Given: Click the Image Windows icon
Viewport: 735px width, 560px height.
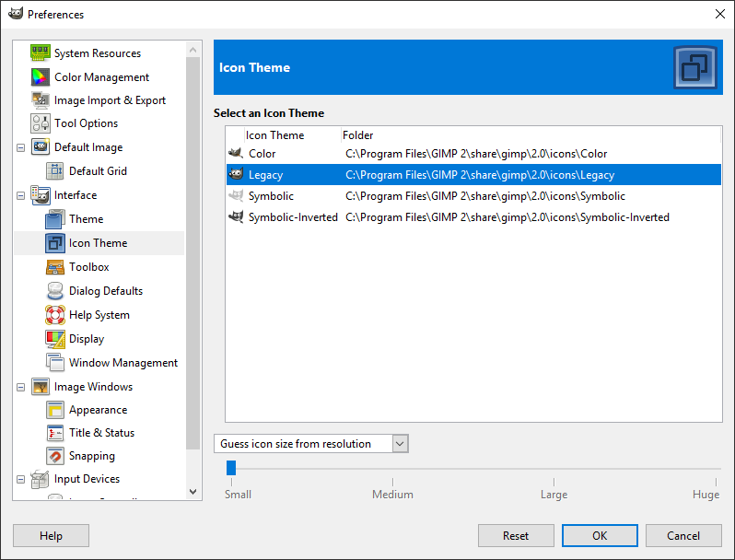Looking at the screenshot, I should click(41, 387).
